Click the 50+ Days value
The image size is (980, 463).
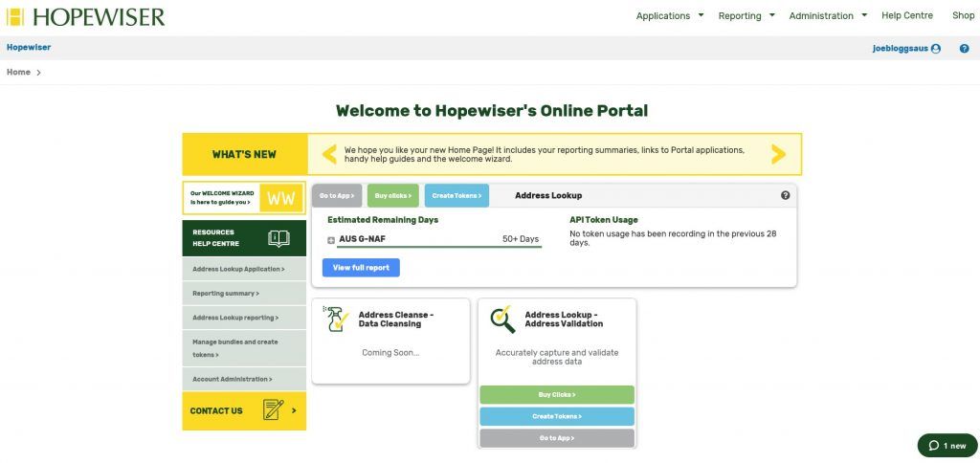coord(520,239)
